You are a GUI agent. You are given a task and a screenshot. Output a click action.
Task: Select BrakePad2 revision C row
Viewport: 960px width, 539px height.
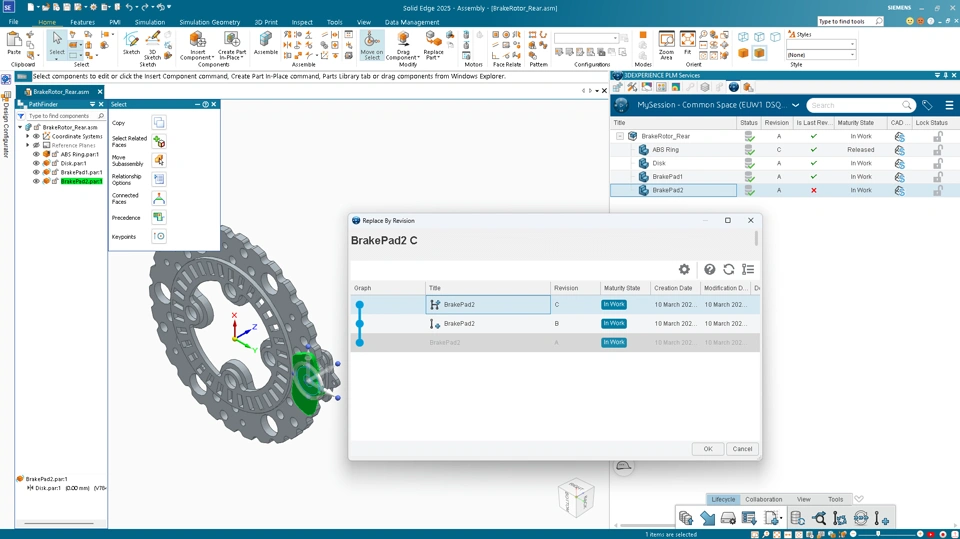555,304
